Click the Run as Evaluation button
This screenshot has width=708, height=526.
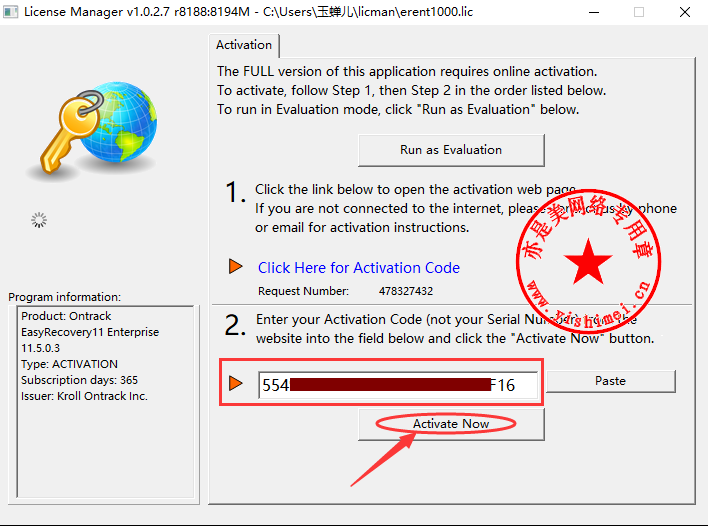[451, 150]
